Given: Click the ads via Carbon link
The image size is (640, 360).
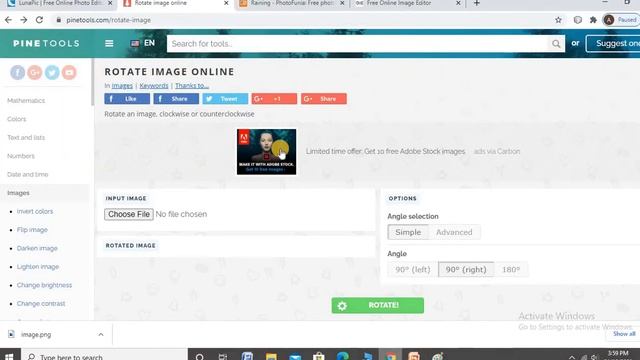Looking at the screenshot, I should point(497,151).
